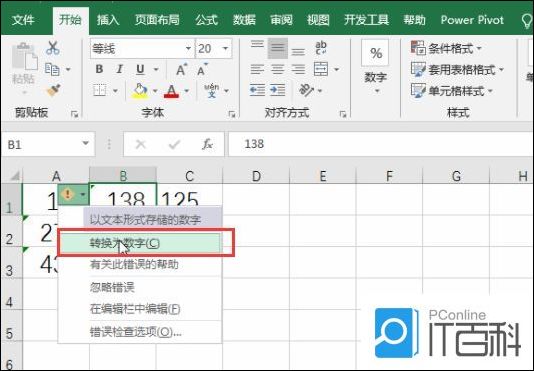Open the error warning smart tag
The image size is (534, 371).
click(73, 194)
